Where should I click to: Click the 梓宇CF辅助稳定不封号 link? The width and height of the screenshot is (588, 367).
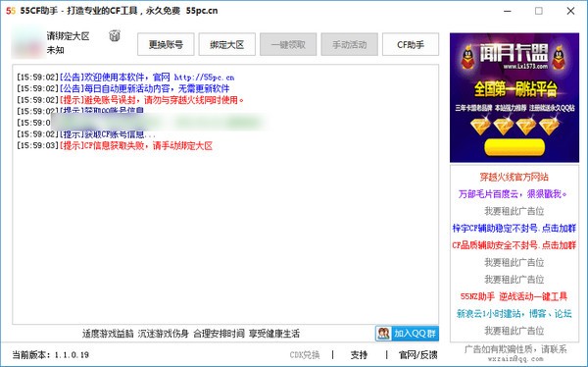pos(514,228)
